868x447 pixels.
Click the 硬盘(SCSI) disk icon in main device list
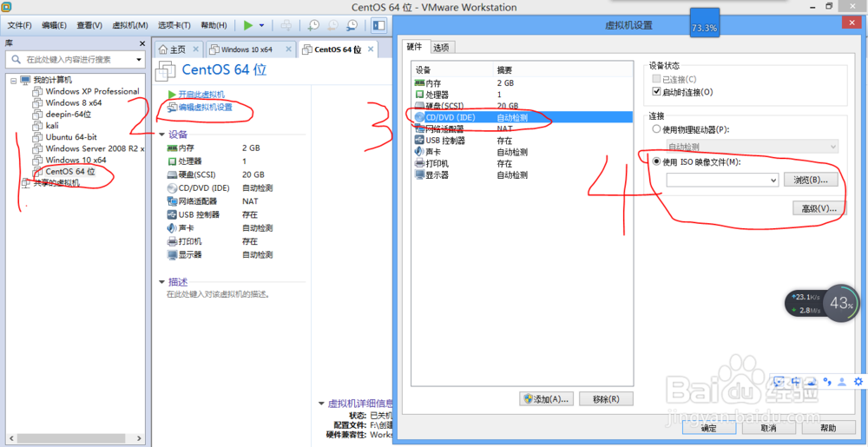point(172,174)
